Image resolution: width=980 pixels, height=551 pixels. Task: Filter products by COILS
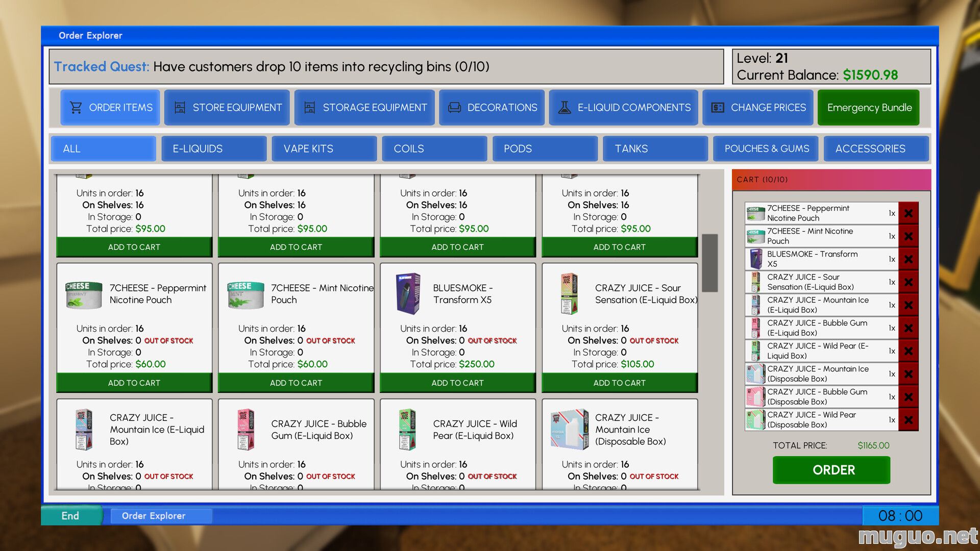[x=434, y=148]
